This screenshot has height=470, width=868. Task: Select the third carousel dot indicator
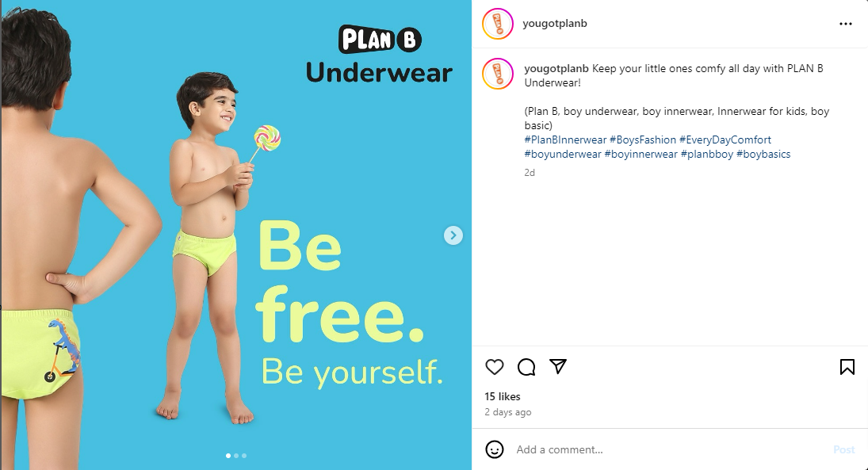click(244, 456)
